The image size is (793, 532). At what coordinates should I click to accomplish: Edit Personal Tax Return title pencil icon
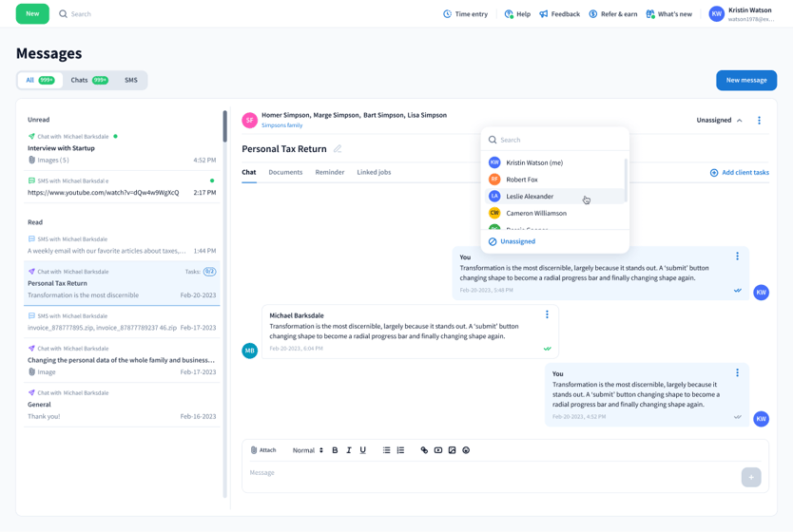point(338,149)
